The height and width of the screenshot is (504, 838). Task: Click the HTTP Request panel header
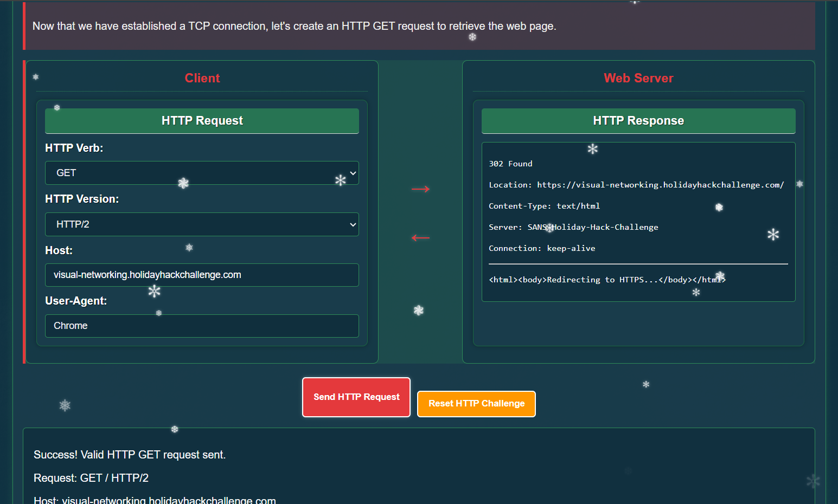click(202, 121)
